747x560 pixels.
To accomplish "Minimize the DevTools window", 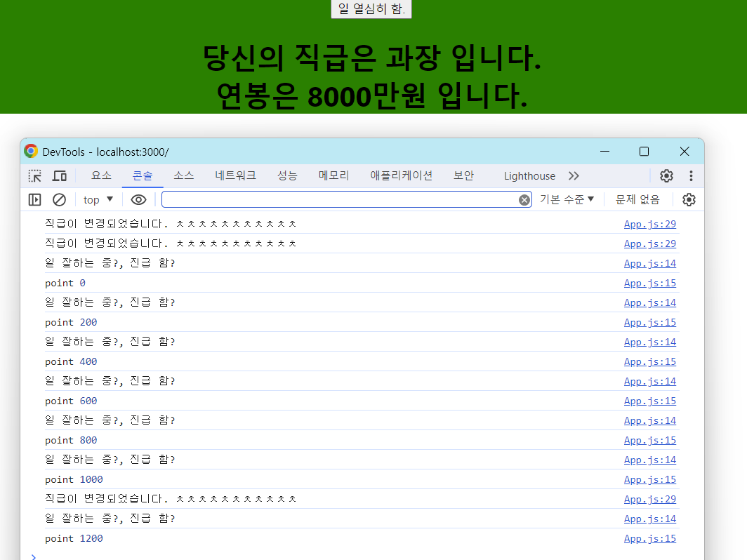I will [605, 152].
